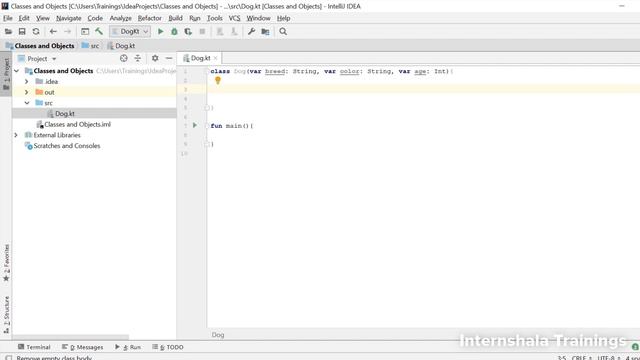Collapse the src folder
The width and height of the screenshot is (640, 360).
(27, 103)
